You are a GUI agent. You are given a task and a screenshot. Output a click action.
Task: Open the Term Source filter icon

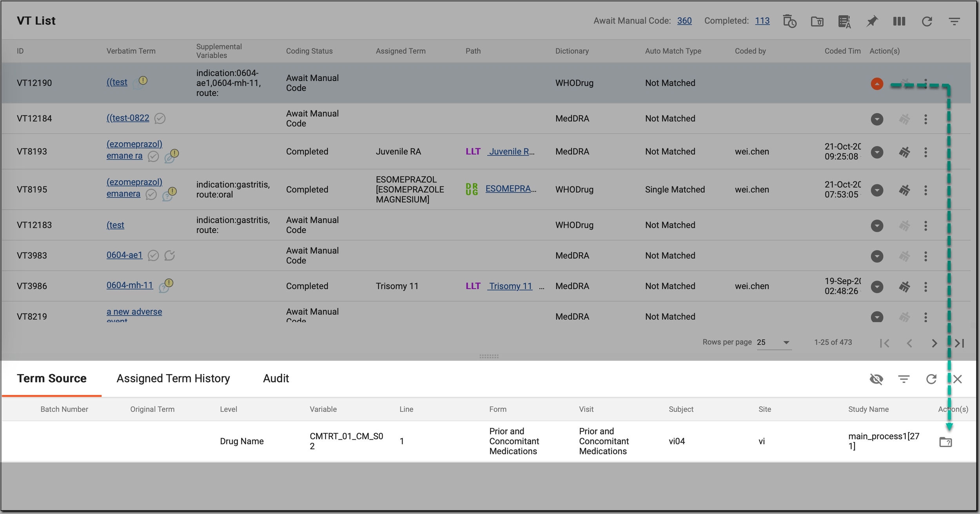[904, 379]
